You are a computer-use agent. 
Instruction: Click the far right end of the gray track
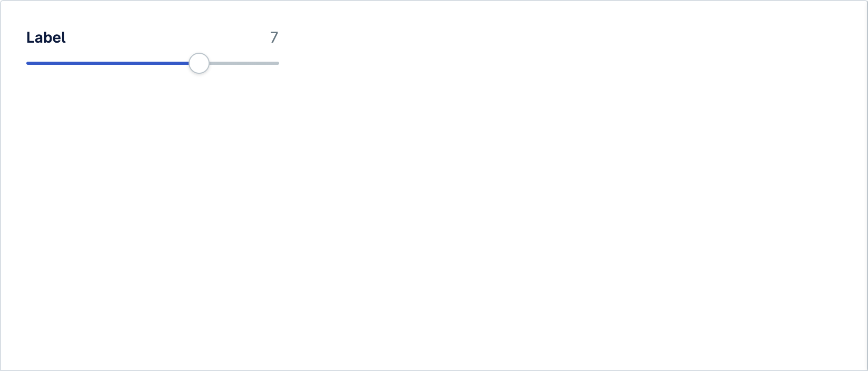(x=278, y=63)
